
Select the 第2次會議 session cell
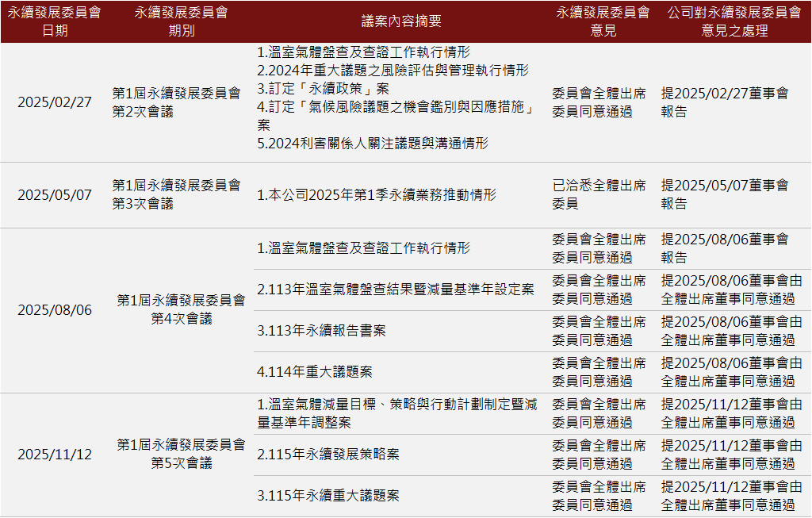click(x=176, y=102)
